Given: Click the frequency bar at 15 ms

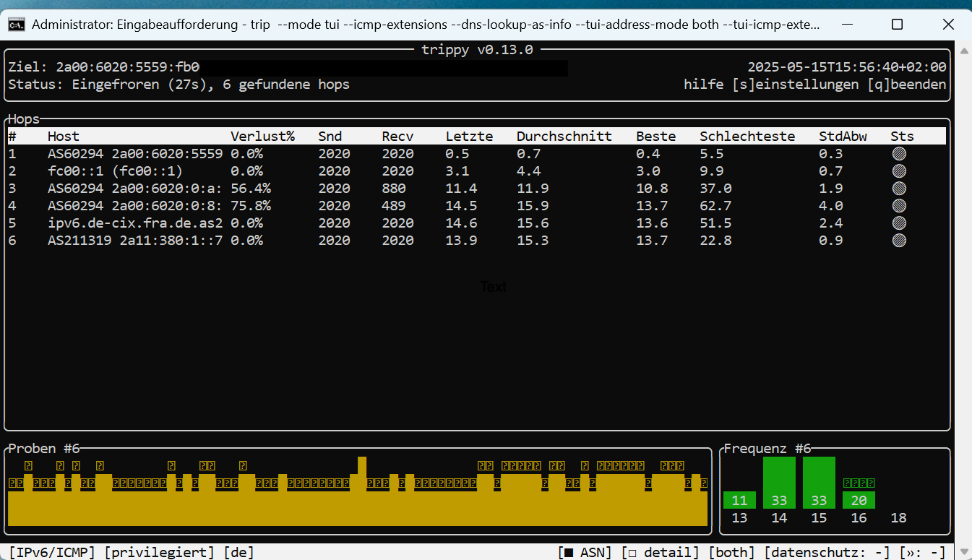Looking at the screenshot, I should (x=819, y=483).
